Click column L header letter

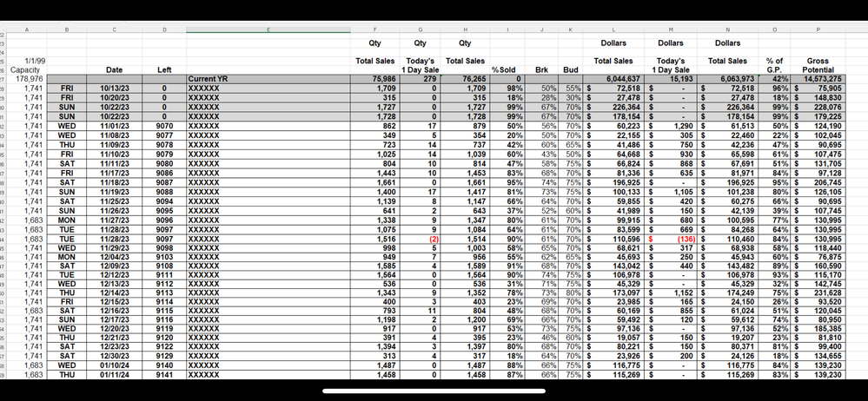[x=613, y=30]
